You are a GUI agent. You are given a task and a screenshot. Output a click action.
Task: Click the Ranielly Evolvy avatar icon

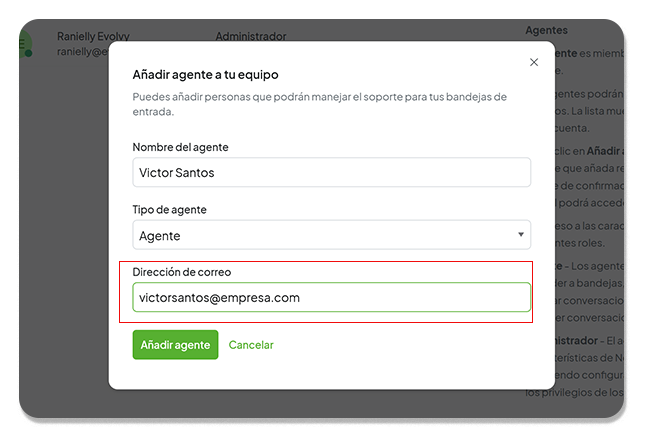[x=25, y=43]
